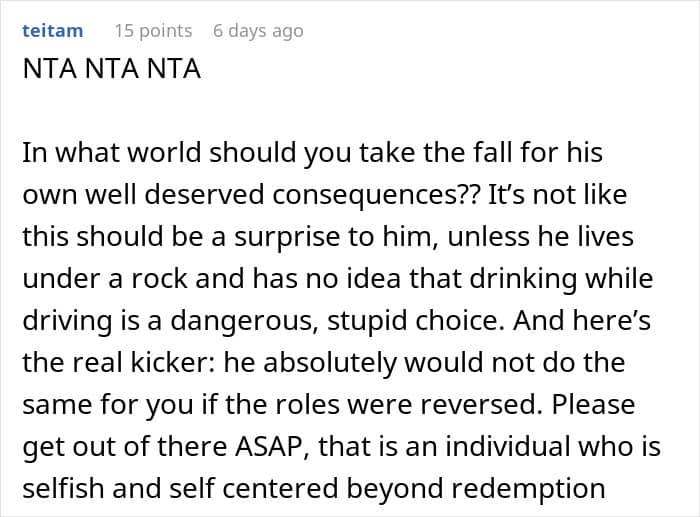This screenshot has width=700, height=517.
Task: Click the phrase dangerous, stupid choice
Action: pyautogui.click(x=334, y=321)
